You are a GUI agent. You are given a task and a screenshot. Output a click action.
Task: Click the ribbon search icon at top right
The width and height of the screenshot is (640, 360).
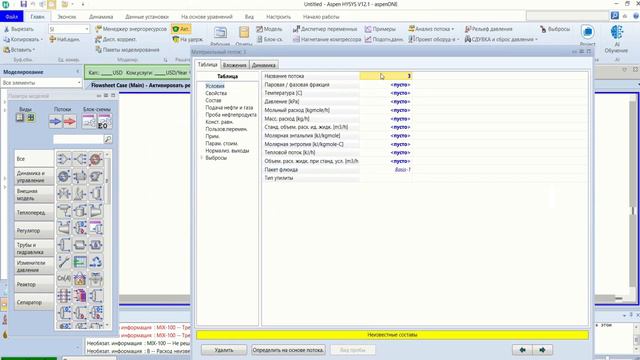615,16
